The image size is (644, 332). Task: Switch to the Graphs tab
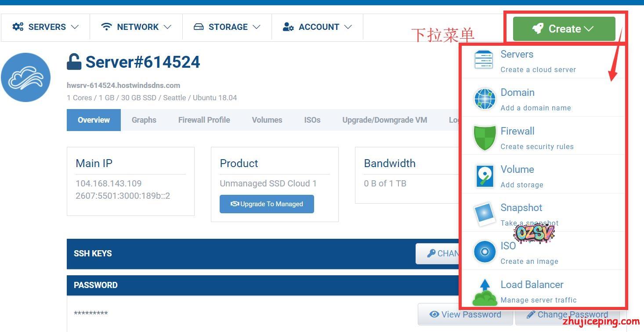pos(144,120)
